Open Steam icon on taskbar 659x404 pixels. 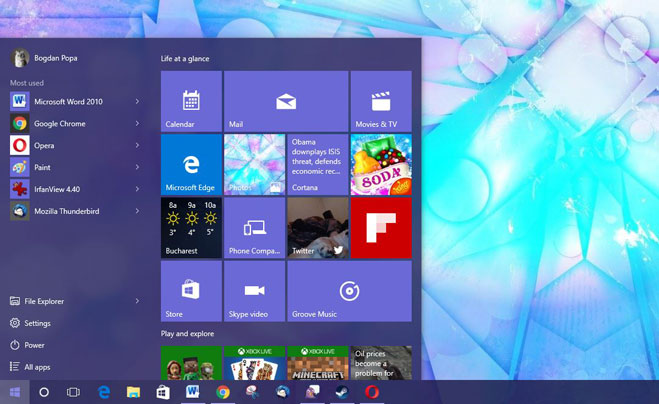[x=342, y=392]
